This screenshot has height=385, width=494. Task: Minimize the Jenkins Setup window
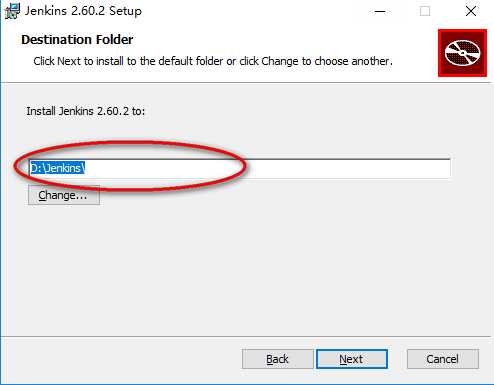(380, 11)
